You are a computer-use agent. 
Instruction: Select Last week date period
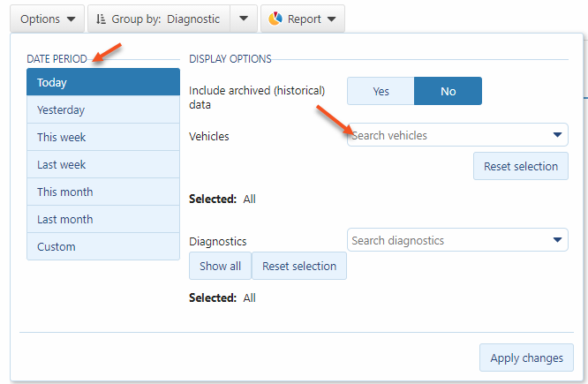coord(103,165)
